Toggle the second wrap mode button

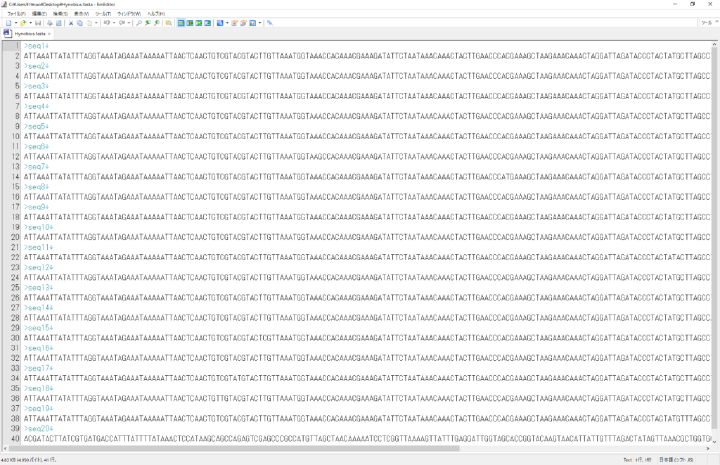(191, 22)
